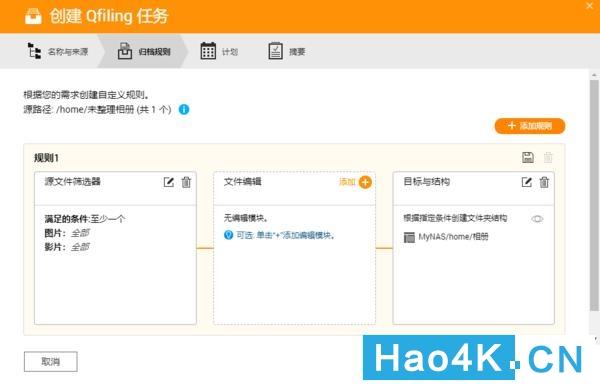This screenshot has height=385, width=600.
Task: Open the 名称与来源 step tab
Action: (58, 51)
